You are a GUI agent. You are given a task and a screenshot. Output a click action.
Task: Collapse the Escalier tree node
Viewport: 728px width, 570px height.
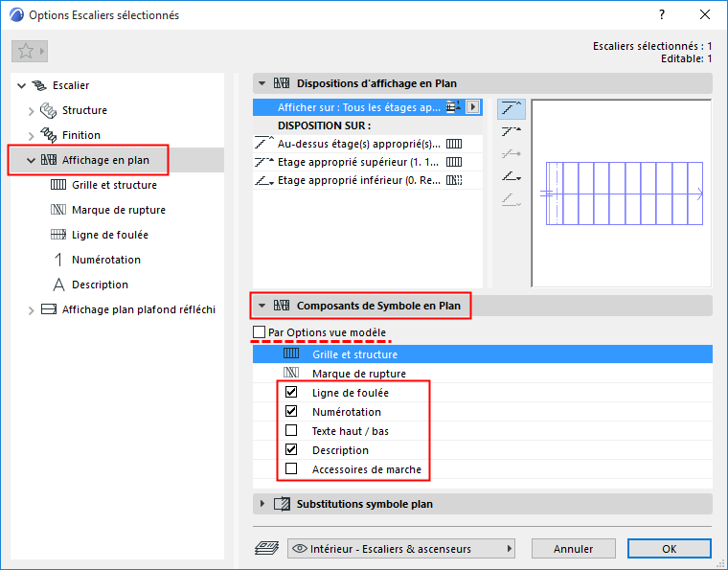pyautogui.click(x=21, y=85)
